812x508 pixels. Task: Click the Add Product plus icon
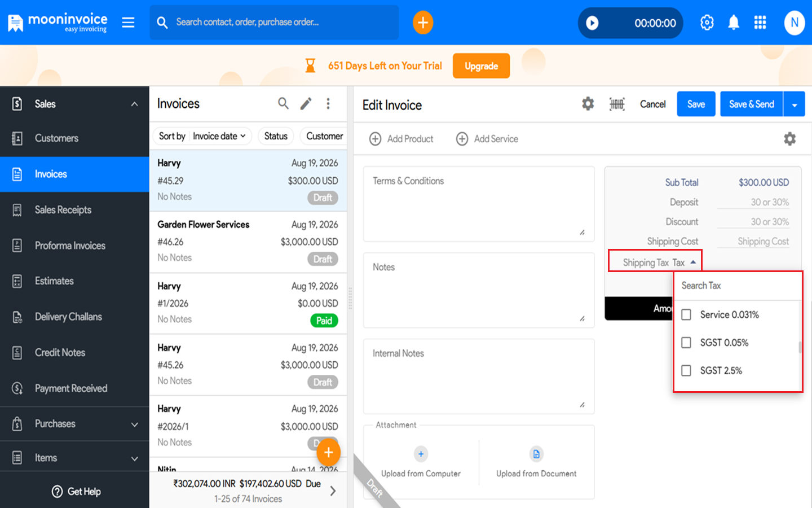pos(375,139)
